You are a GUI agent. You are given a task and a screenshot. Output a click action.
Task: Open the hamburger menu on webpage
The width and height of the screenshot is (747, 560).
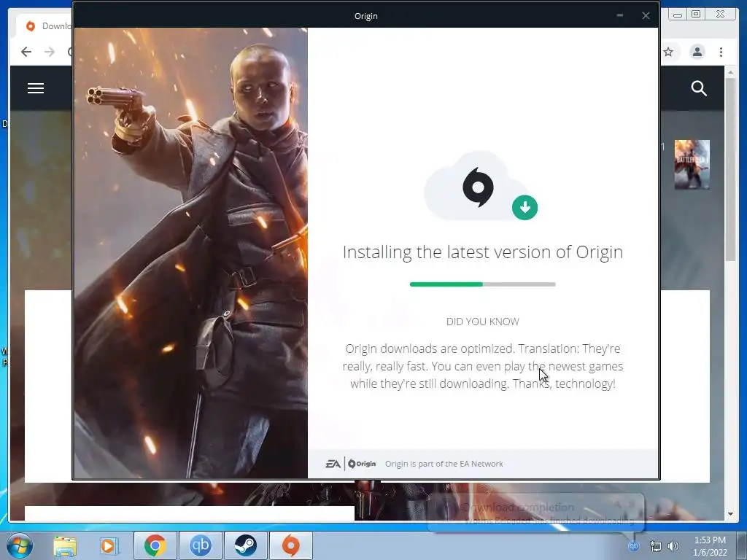click(x=36, y=88)
